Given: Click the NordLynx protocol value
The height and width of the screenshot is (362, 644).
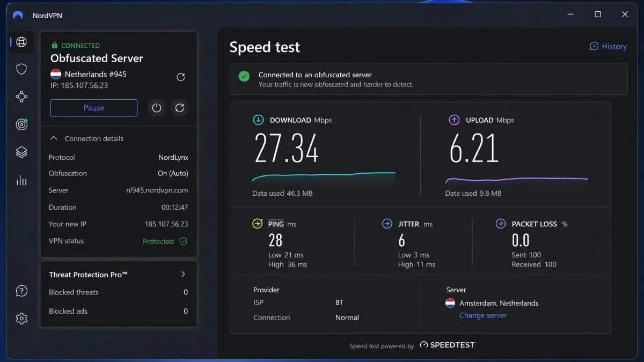Looking at the screenshot, I should 173,157.
